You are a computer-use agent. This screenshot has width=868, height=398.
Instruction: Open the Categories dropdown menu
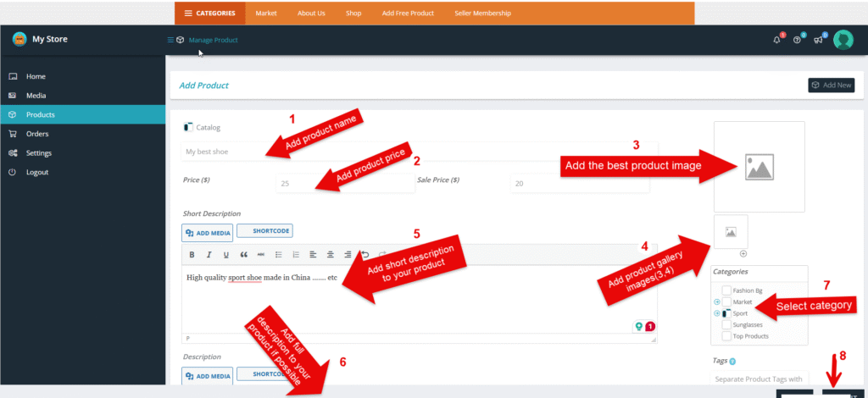pyautogui.click(x=210, y=14)
